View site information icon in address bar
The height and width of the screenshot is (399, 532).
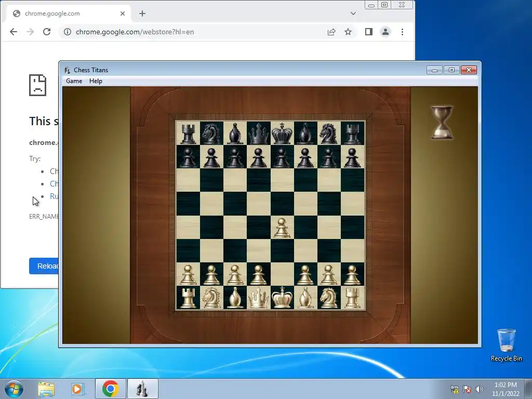tap(68, 32)
